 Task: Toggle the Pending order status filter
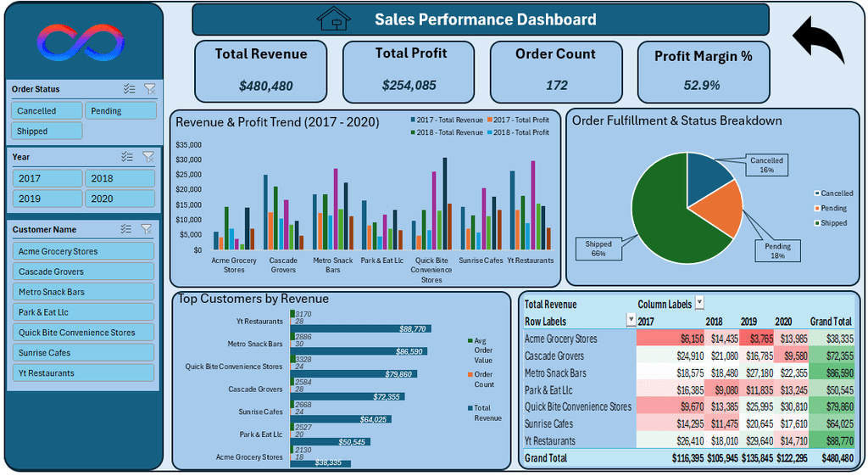pyautogui.click(x=120, y=111)
